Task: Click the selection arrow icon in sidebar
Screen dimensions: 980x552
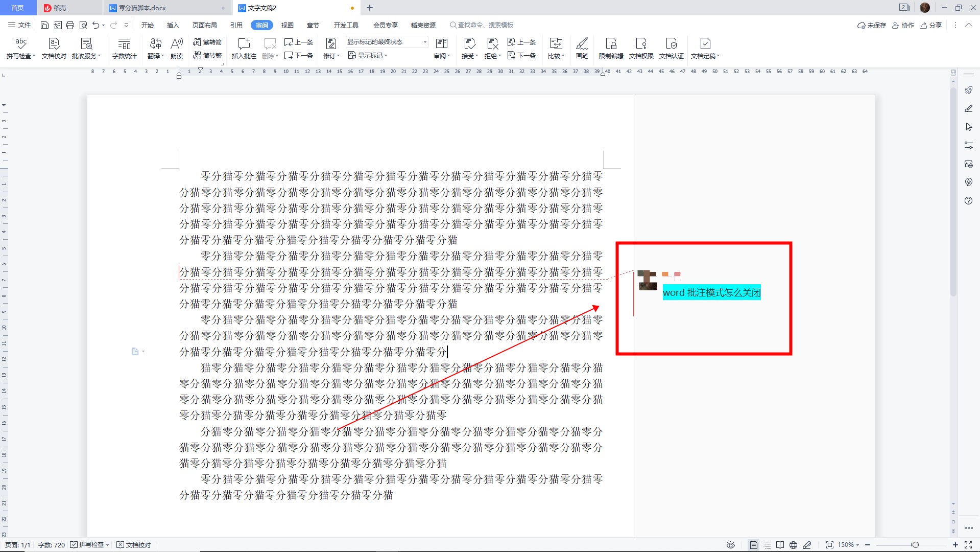Action: coord(968,127)
